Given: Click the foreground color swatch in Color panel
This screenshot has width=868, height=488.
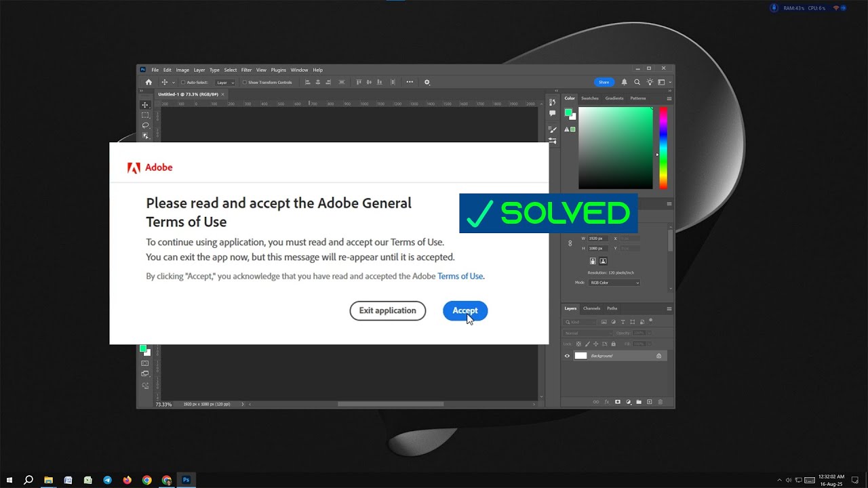Looking at the screenshot, I should (x=568, y=113).
